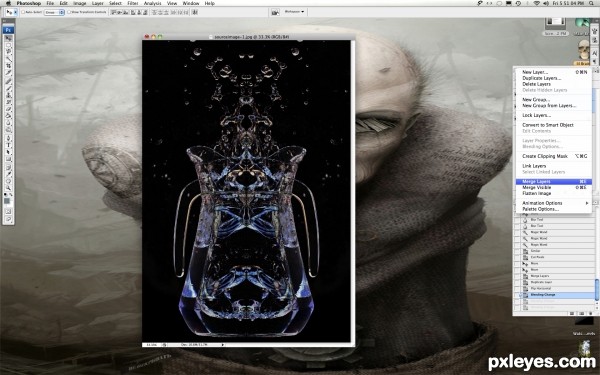This screenshot has width=600, height=375.
Task: Click the Auto-Align Layers icon in options bar
Action: tap(195, 12)
